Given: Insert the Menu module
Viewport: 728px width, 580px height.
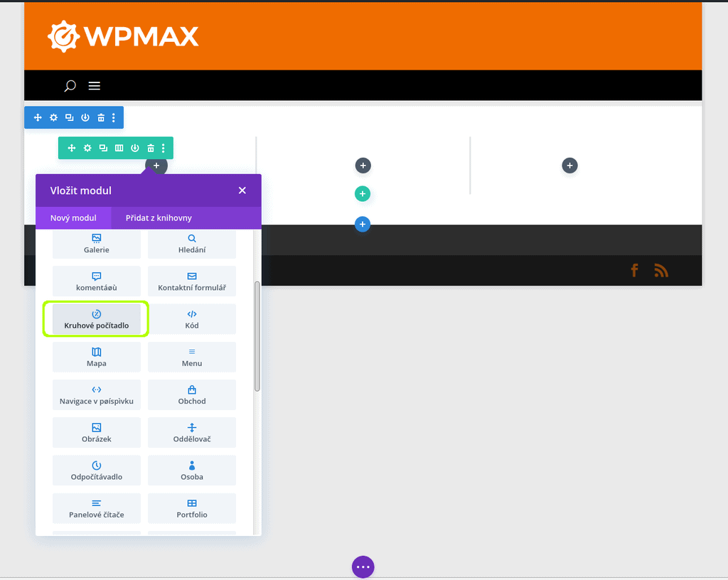Looking at the screenshot, I should click(192, 357).
